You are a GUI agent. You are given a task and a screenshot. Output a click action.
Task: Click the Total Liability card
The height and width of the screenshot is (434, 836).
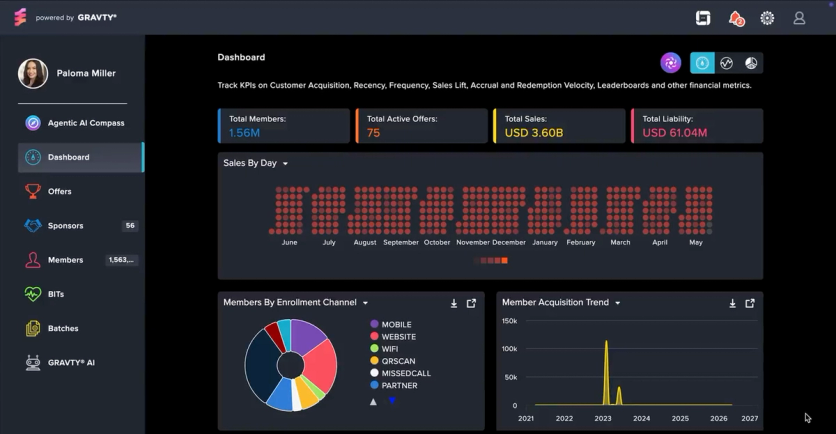(x=697, y=126)
